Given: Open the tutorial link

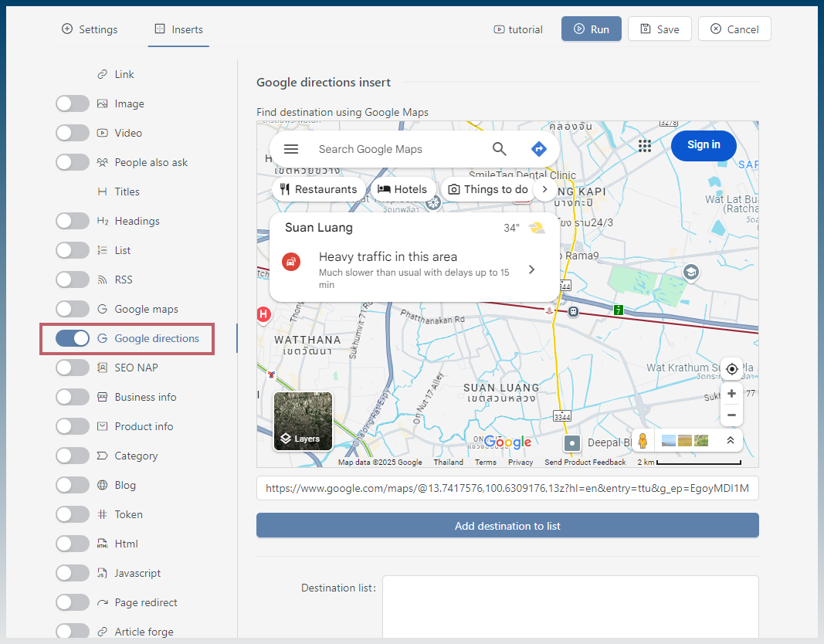Looking at the screenshot, I should [518, 29].
